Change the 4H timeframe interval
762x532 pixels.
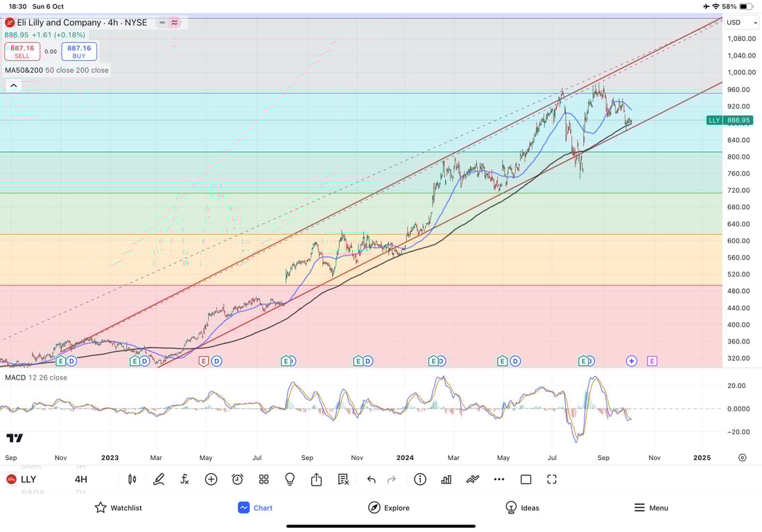tap(80, 479)
